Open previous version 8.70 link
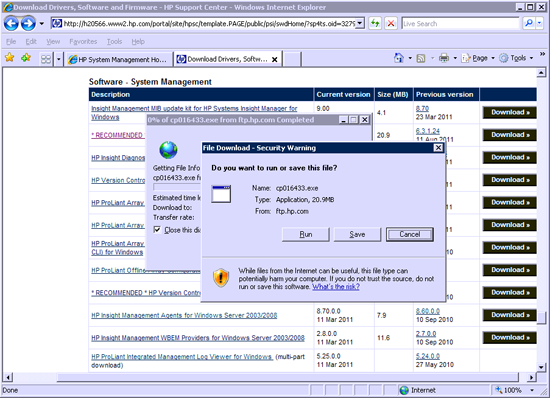The width and height of the screenshot is (550, 398). (422, 108)
